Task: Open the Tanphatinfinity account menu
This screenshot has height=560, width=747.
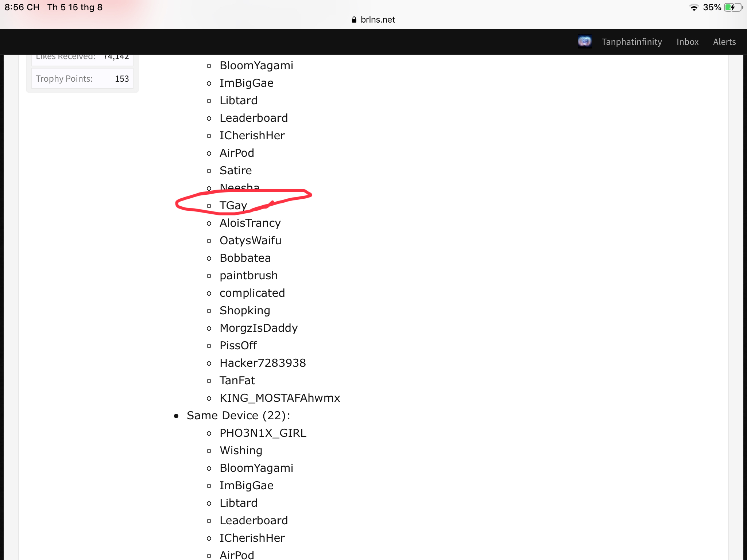Action: [632, 42]
